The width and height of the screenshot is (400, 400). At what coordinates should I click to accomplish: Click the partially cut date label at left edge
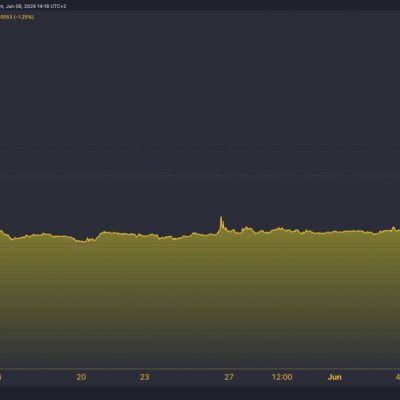pyautogui.click(x=1, y=377)
